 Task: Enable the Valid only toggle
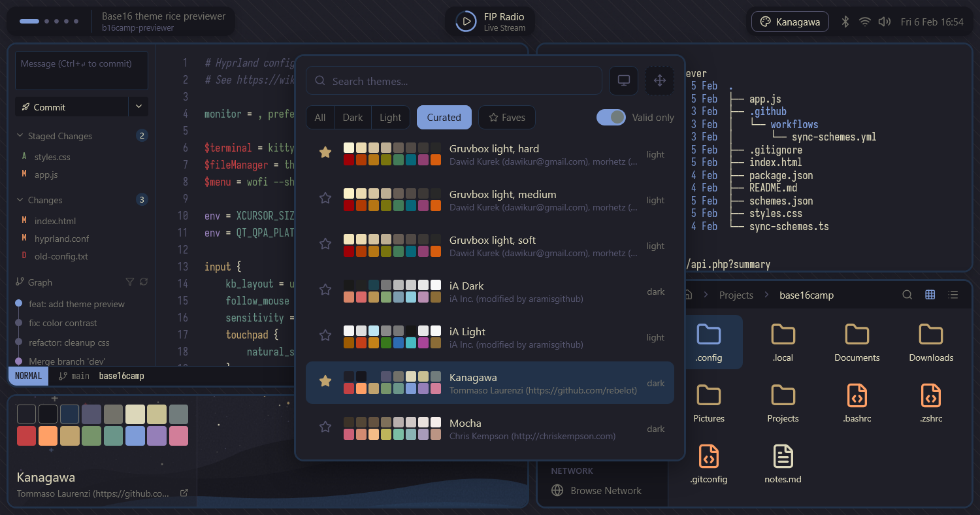click(x=612, y=117)
